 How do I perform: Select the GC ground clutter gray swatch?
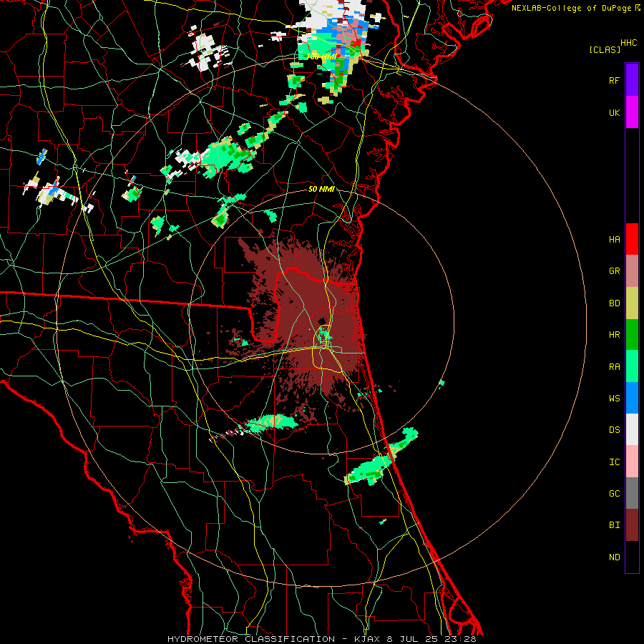632,493
